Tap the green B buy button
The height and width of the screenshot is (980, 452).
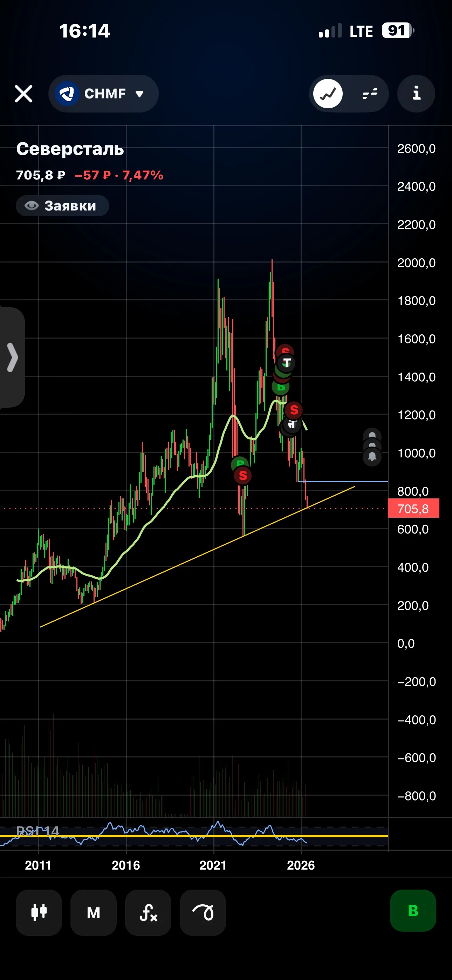click(x=413, y=910)
